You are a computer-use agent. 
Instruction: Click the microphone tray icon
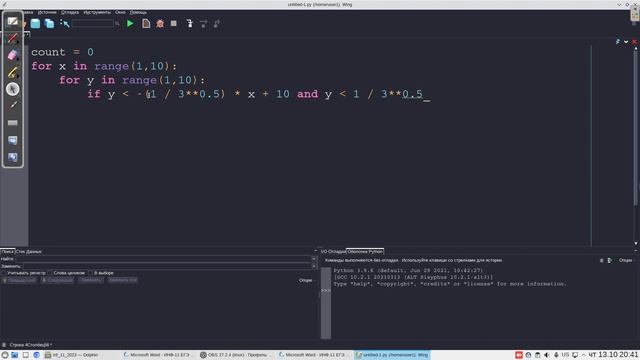556,355
